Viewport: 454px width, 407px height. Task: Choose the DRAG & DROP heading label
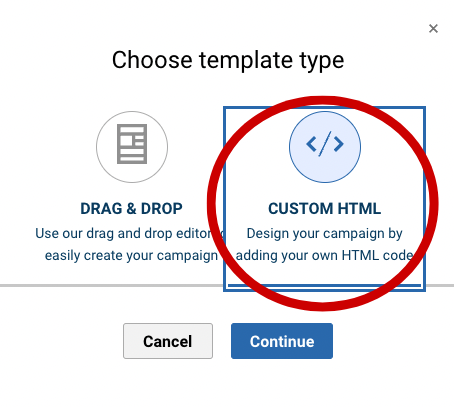tap(131, 209)
